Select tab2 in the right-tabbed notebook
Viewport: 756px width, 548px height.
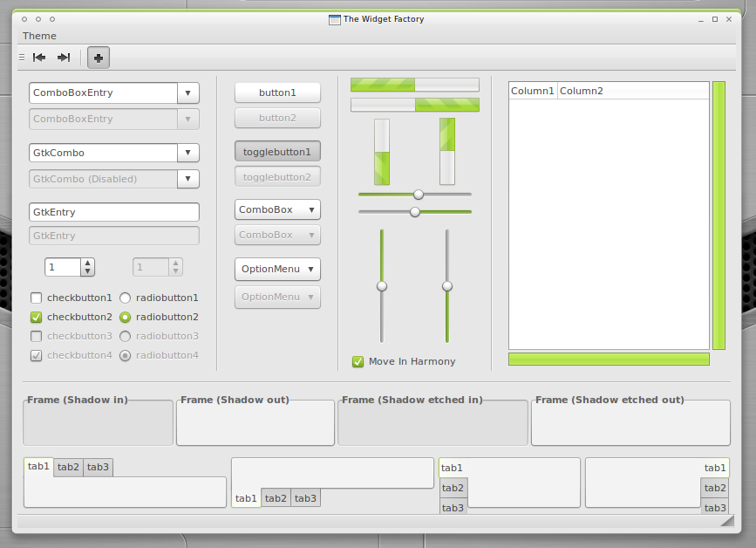pyautogui.click(x=715, y=488)
